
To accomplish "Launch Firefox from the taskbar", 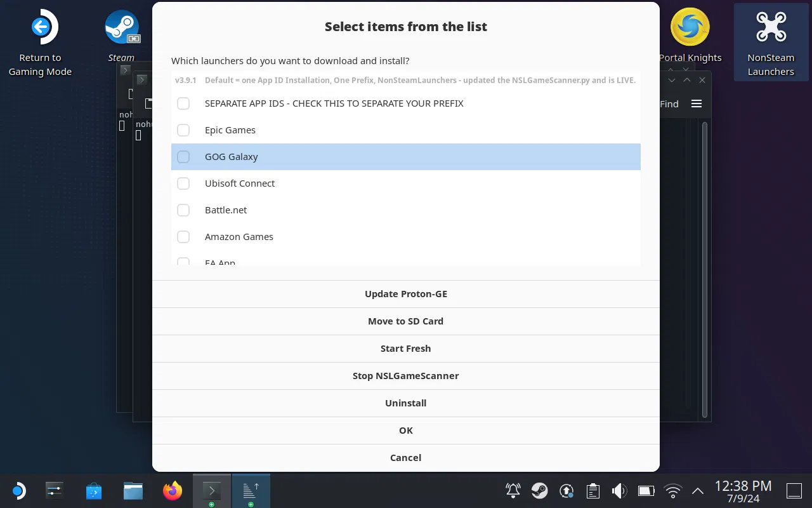I will tap(172, 490).
